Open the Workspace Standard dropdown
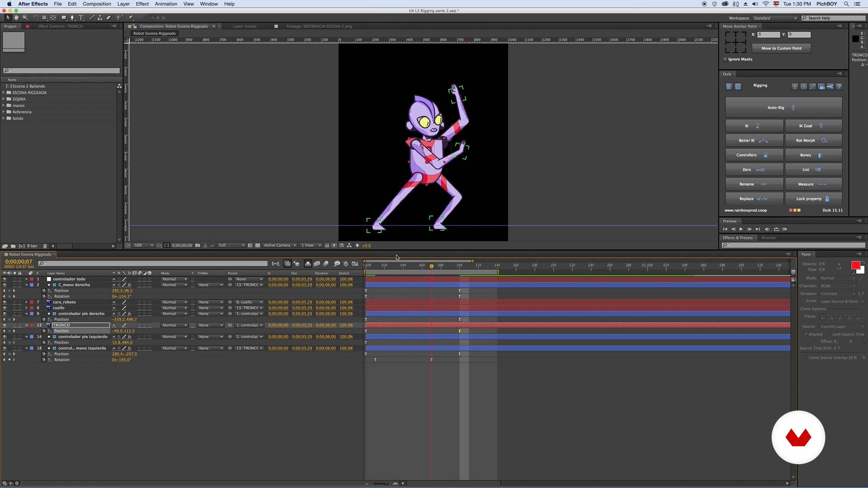Screen dimensions: 868x488 pyautogui.click(x=775, y=18)
